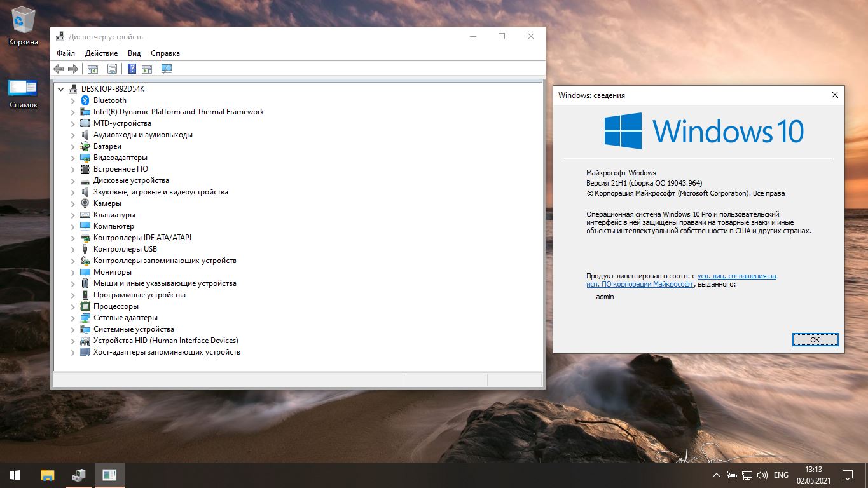Click the Мыши и иные указывающие устройства icon

(85, 283)
